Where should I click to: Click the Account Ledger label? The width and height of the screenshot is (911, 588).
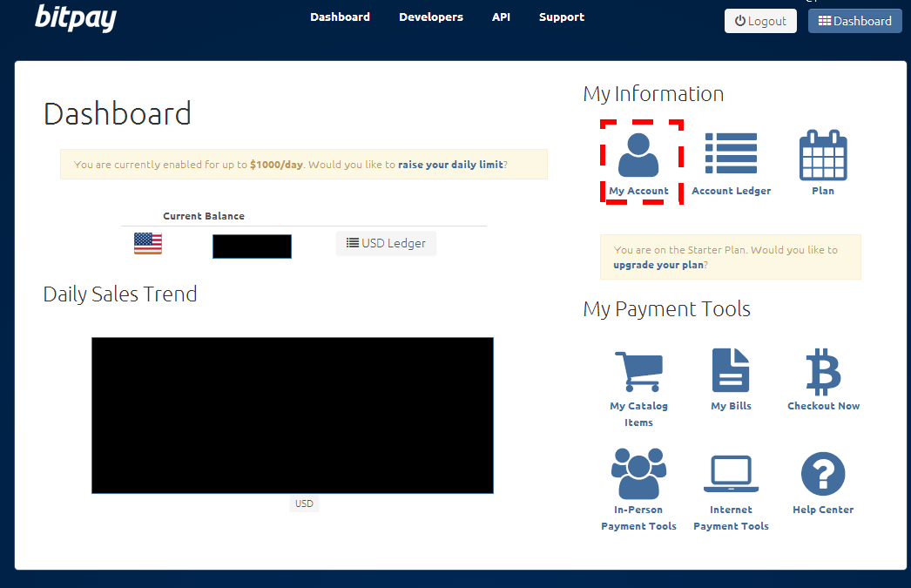click(731, 191)
